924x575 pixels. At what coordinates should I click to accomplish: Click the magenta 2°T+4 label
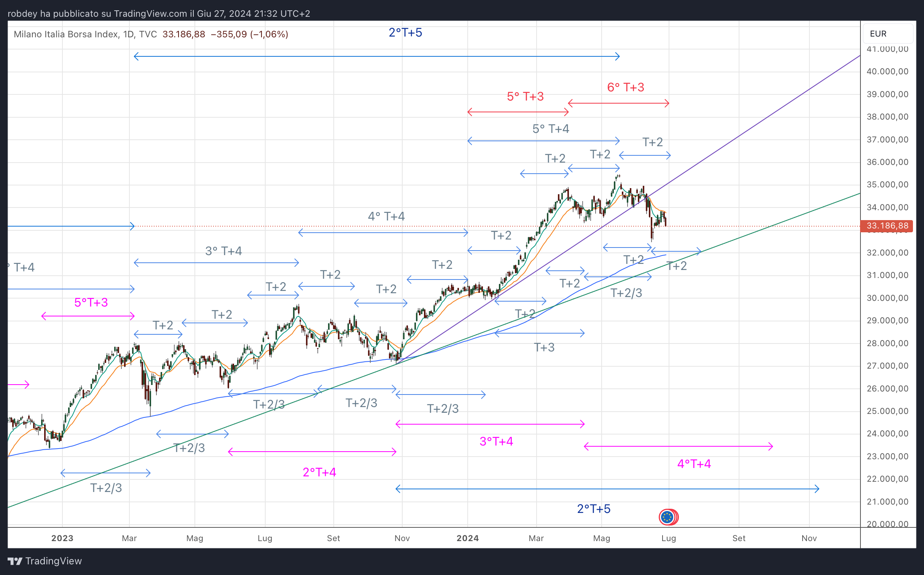(319, 473)
